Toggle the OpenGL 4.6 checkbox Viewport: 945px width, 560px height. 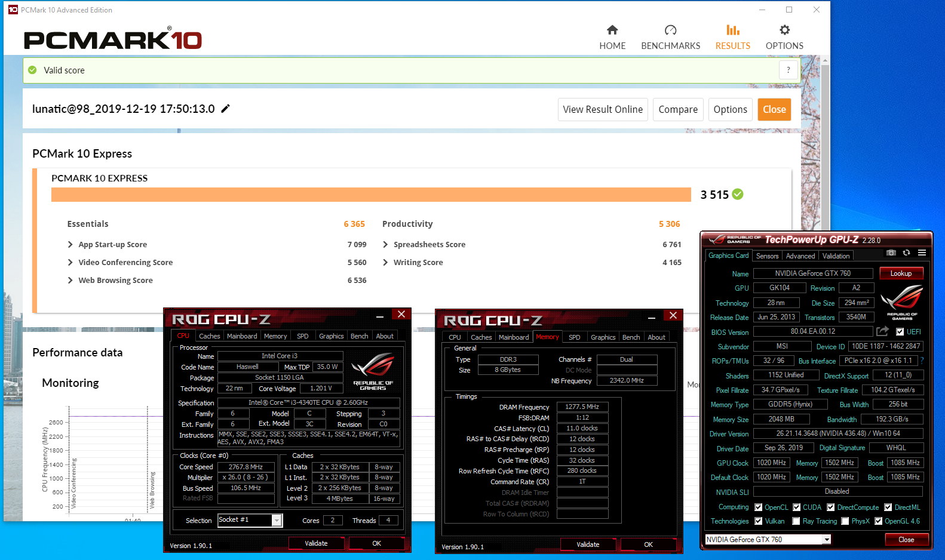tap(879, 521)
